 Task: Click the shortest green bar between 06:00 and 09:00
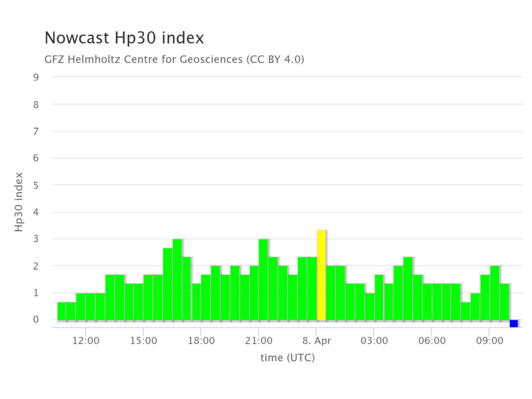coord(465,311)
